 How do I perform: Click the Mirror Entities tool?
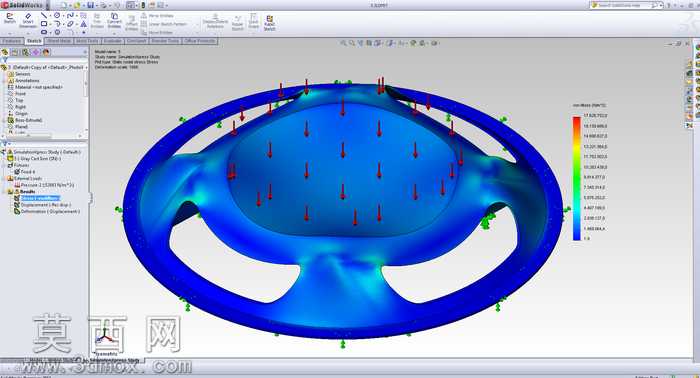pyautogui.click(x=157, y=16)
